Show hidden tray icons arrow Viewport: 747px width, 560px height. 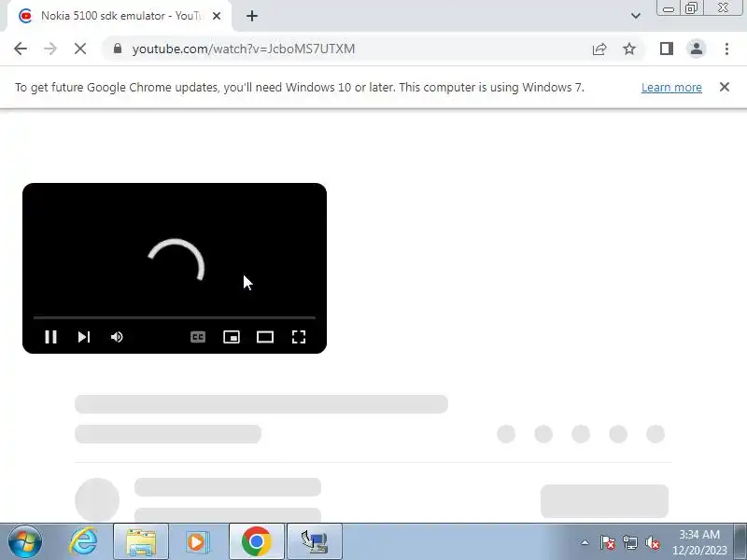[585, 542]
